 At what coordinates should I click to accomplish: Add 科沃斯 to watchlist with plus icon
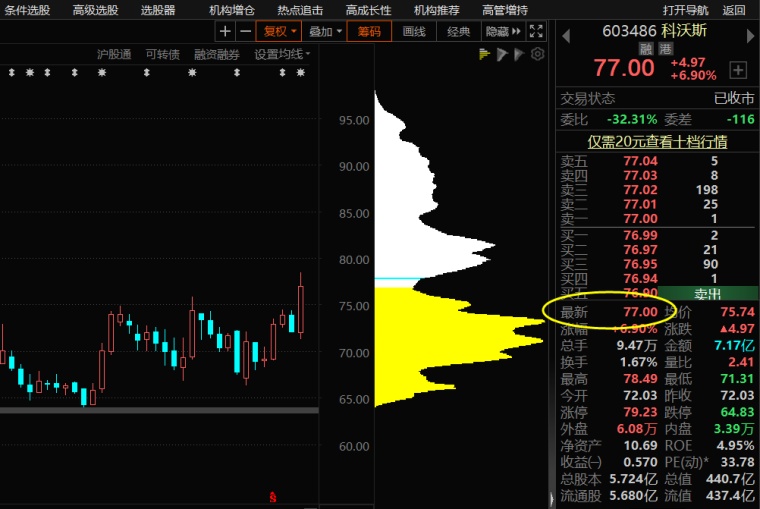coord(738,70)
